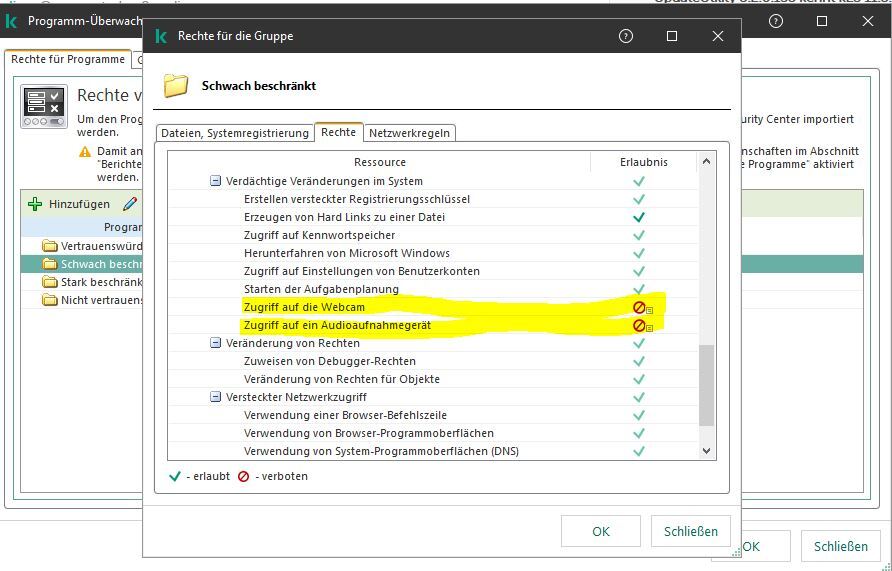Click the help question mark icon

pyautogui.click(x=626, y=36)
